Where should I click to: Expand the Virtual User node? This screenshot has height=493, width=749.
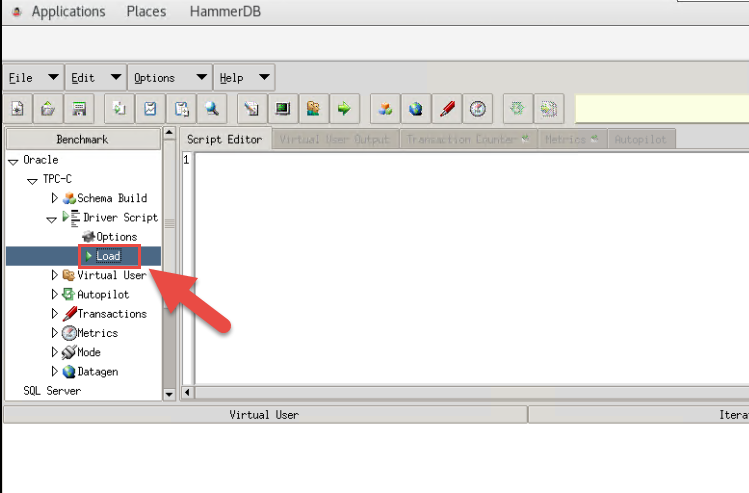click(x=54, y=275)
